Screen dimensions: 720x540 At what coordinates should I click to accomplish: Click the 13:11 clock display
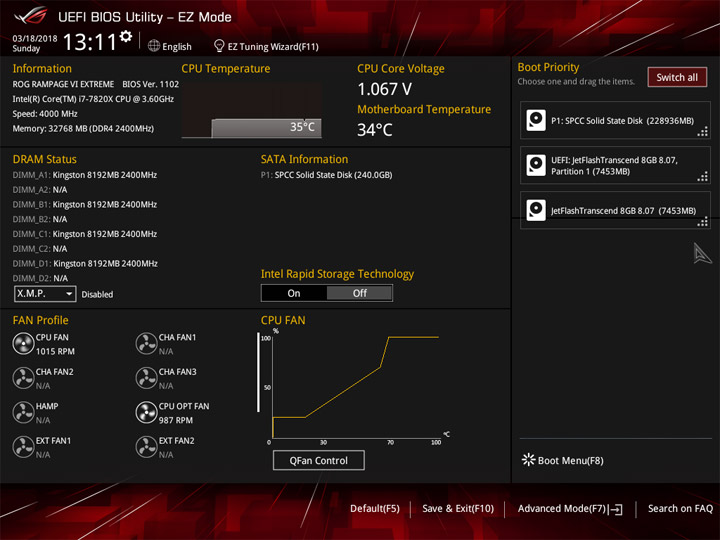tap(90, 42)
